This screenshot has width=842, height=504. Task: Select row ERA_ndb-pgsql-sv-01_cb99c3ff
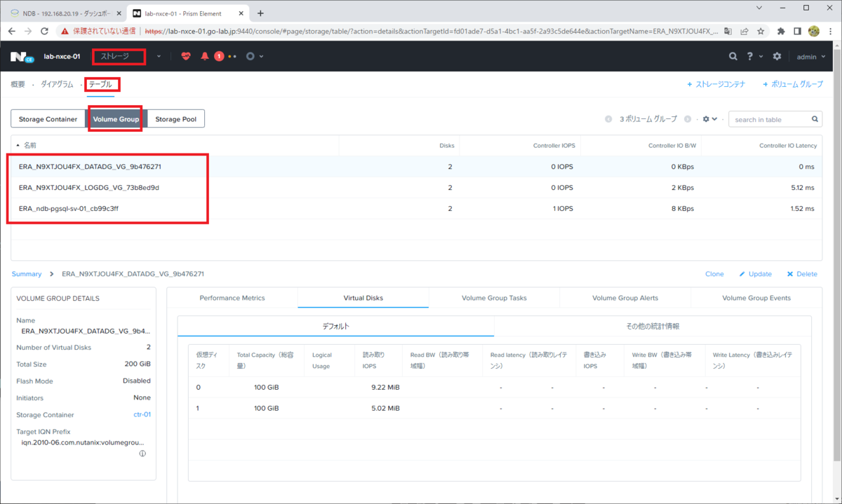click(416, 208)
